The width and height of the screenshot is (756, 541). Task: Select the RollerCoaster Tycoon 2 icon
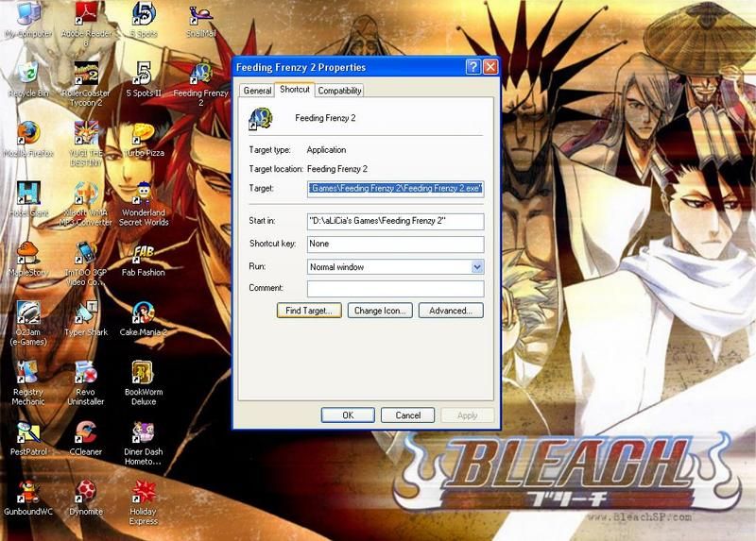pyautogui.click(x=86, y=75)
